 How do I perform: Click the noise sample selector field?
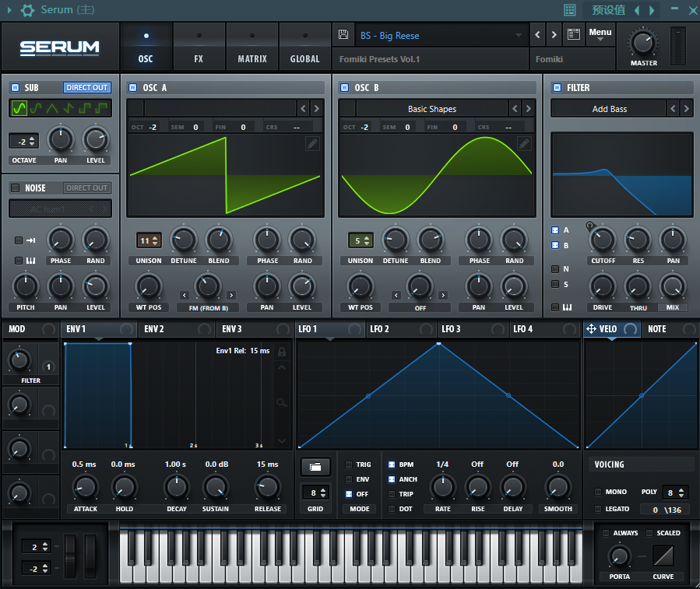pos(60,209)
